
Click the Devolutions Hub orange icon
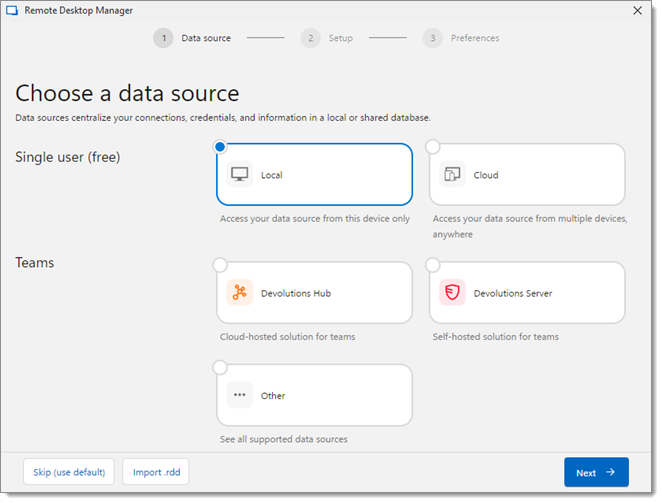click(x=239, y=292)
